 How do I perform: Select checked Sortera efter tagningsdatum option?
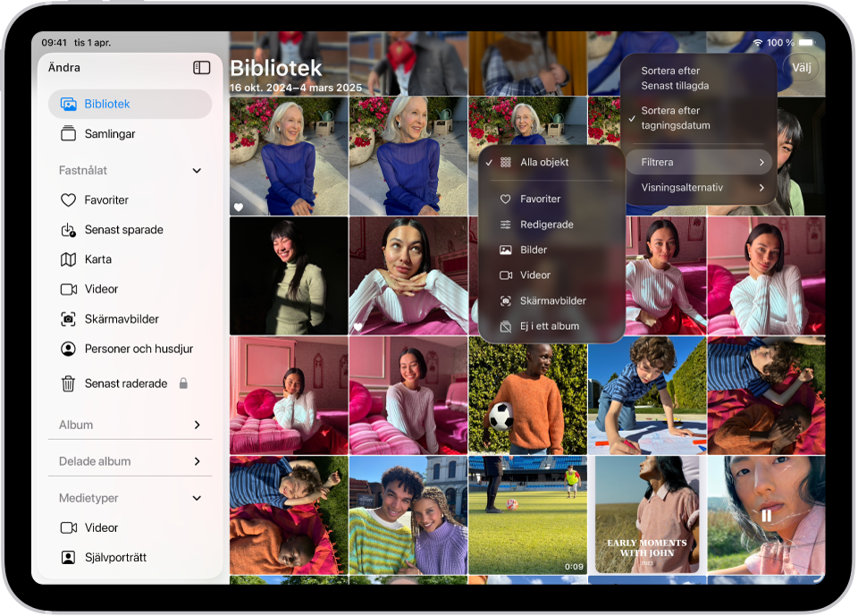pos(699,118)
